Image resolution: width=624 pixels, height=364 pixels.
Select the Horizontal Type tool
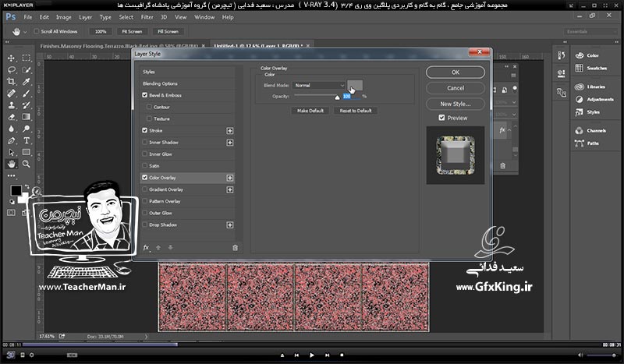[27, 140]
